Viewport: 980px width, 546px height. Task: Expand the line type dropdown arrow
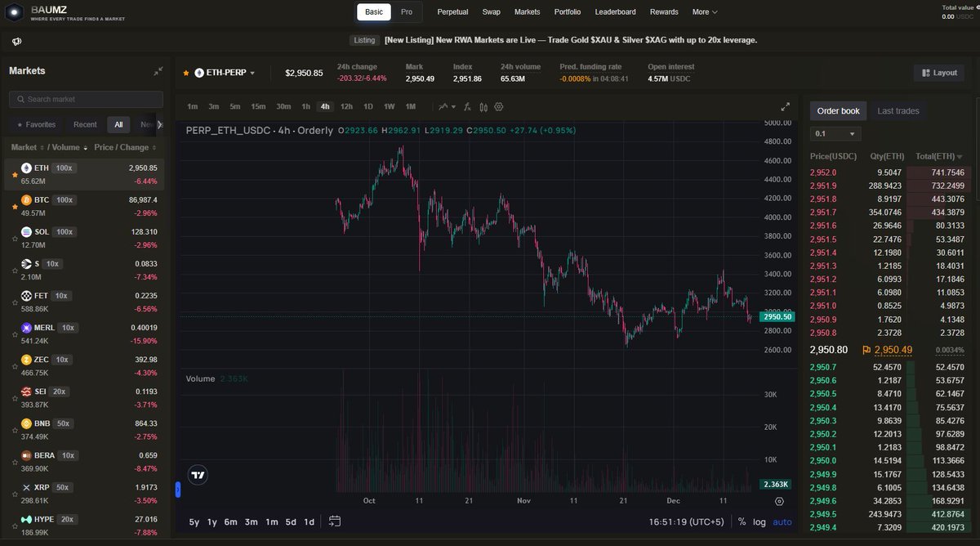tap(453, 106)
